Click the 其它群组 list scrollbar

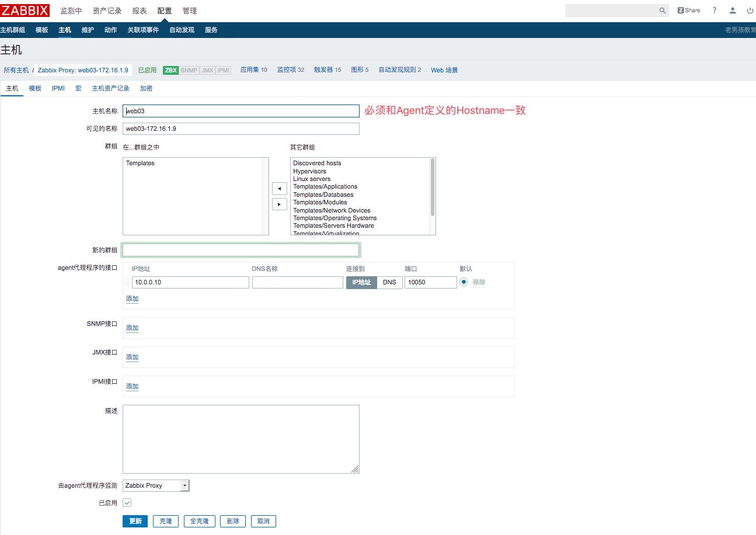pyautogui.click(x=433, y=187)
